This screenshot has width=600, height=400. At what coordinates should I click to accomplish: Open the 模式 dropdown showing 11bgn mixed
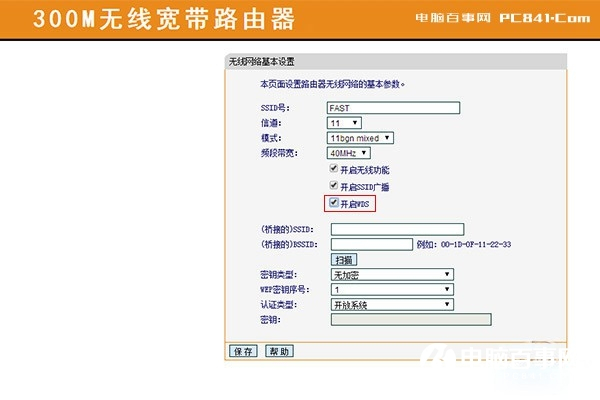pos(360,138)
